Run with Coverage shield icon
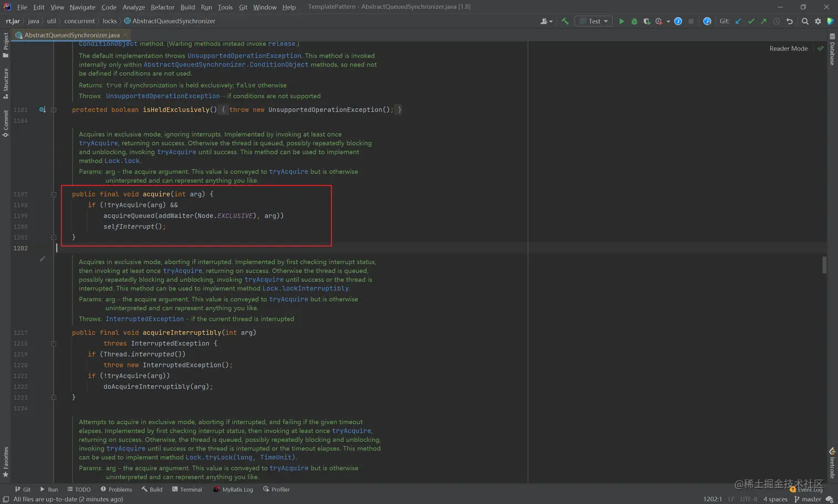The image size is (838, 504). tap(647, 21)
